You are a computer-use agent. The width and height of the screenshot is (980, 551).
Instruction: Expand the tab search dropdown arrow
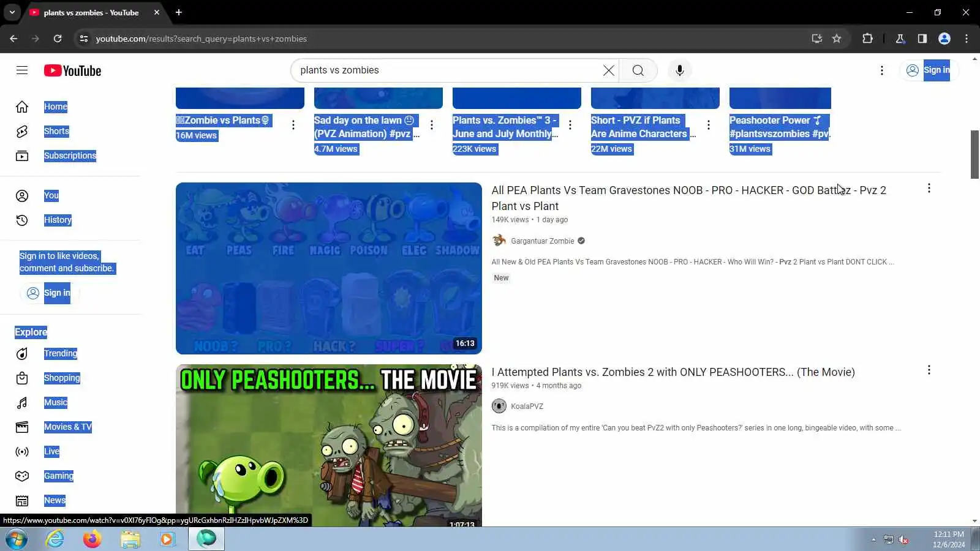tap(12, 12)
